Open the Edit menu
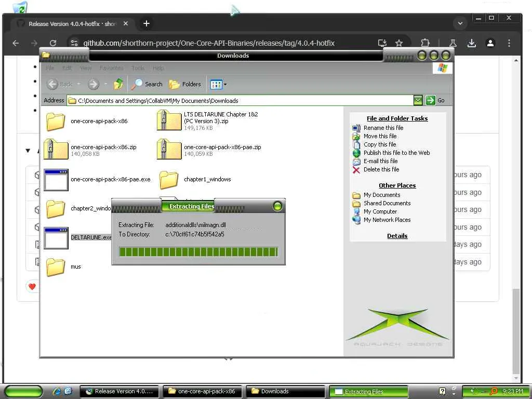This screenshot has width=532, height=399. click(67, 68)
